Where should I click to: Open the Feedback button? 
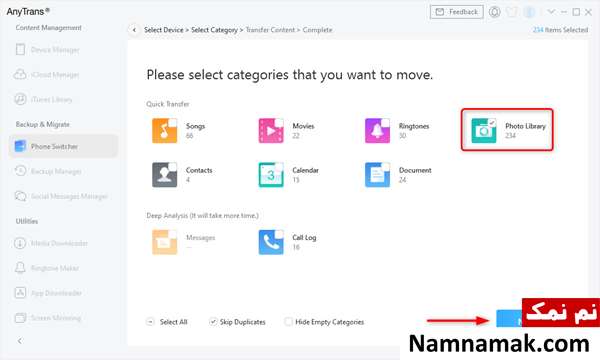click(x=457, y=12)
